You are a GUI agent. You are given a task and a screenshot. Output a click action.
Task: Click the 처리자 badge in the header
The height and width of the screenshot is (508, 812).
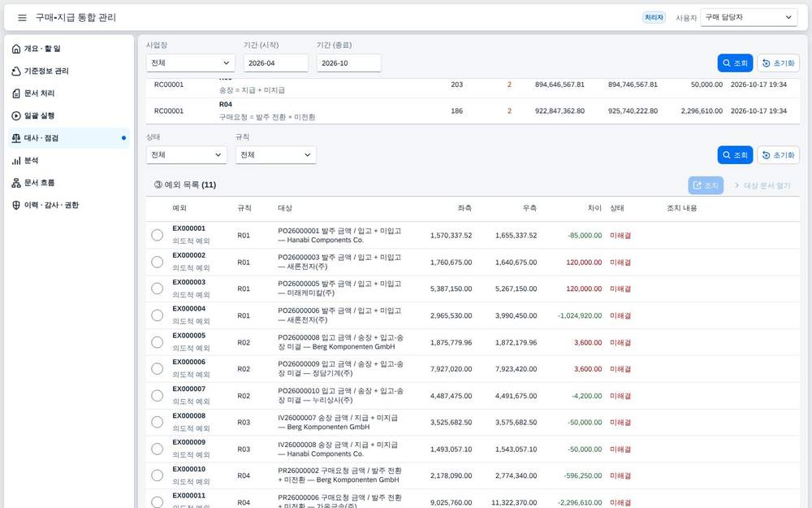tap(654, 18)
